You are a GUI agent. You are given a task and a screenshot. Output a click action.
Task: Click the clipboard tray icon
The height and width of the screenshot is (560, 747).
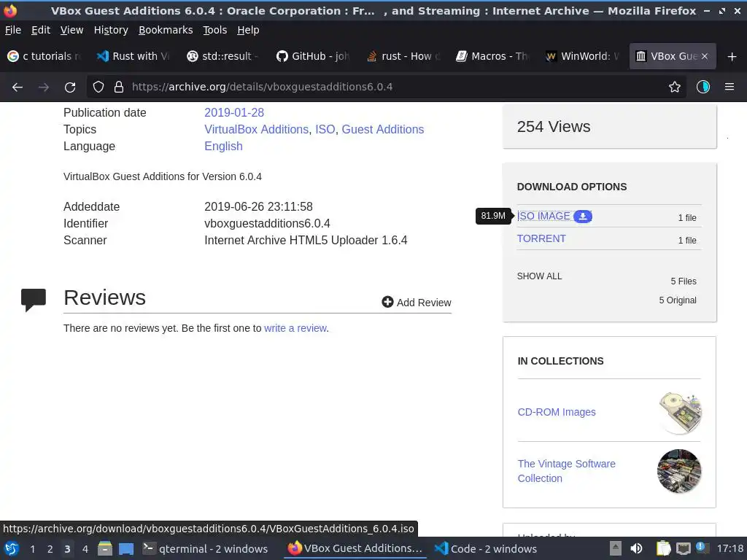pos(663,548)
